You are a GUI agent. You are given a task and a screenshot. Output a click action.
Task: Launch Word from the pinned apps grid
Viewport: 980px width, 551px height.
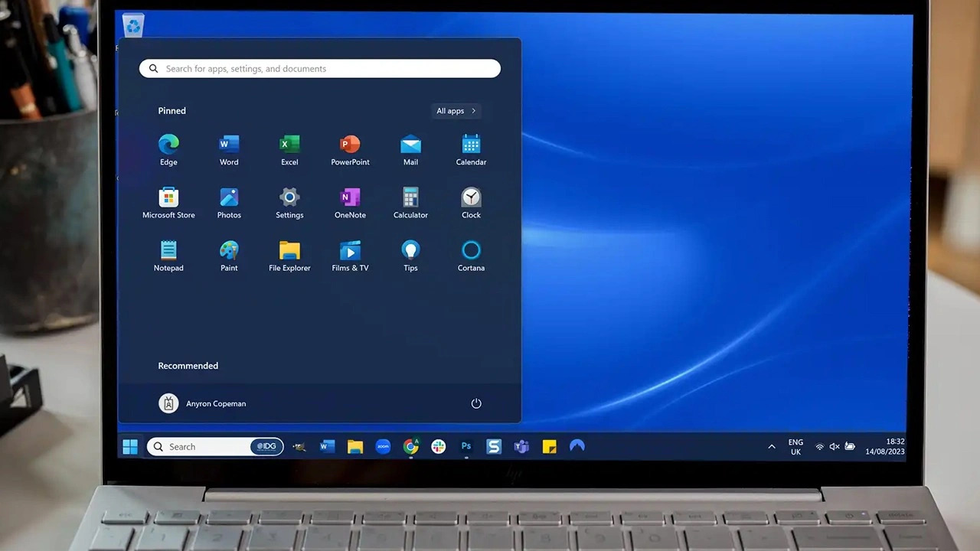point(229,150)
